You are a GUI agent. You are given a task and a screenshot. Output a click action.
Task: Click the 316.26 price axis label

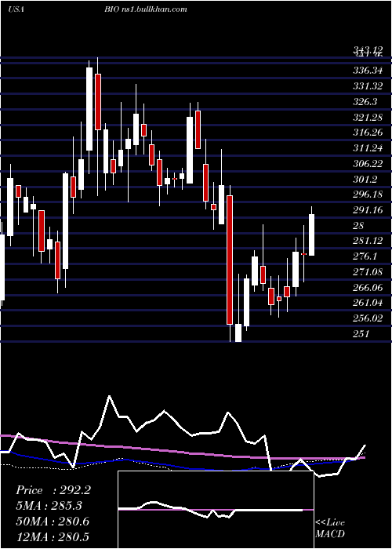pos(368,133)
